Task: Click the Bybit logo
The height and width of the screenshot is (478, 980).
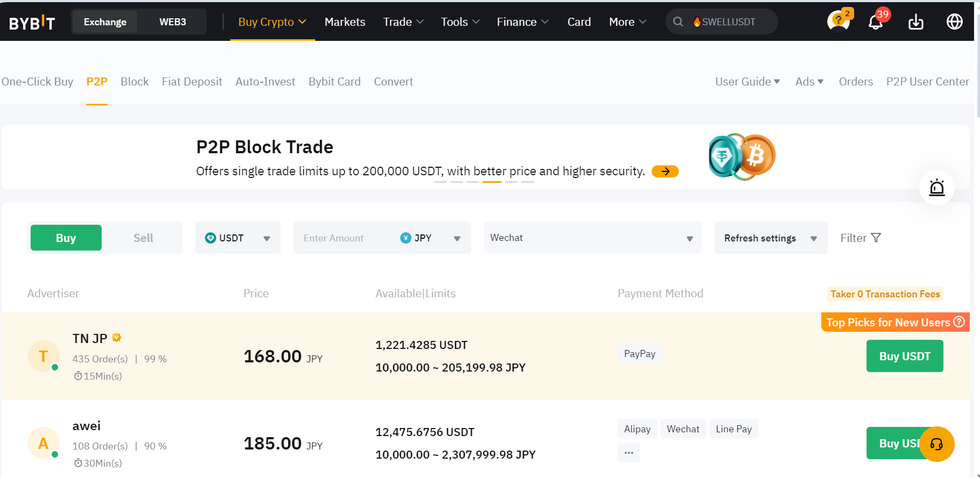Action: click(32, 22)
